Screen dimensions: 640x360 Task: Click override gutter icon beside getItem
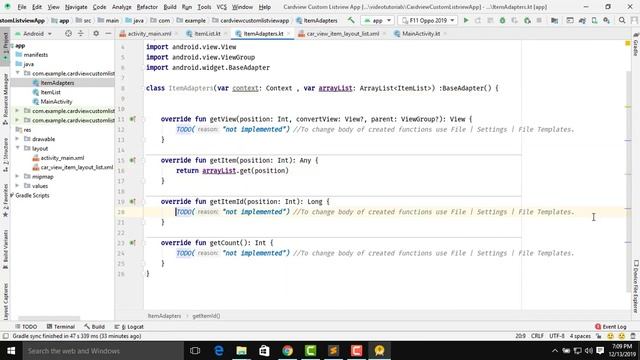tap(133, 160)
